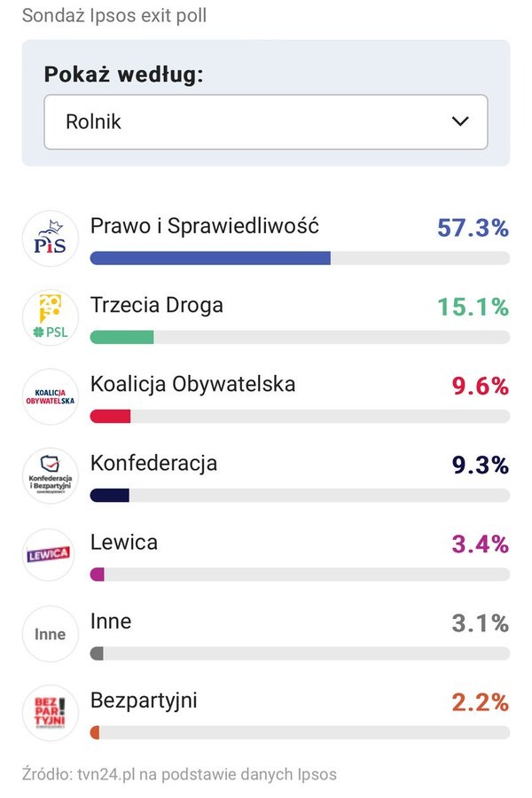
Task: Click the Sondaż Ipsos exit poll heading
Action: (x=114, y=15)
